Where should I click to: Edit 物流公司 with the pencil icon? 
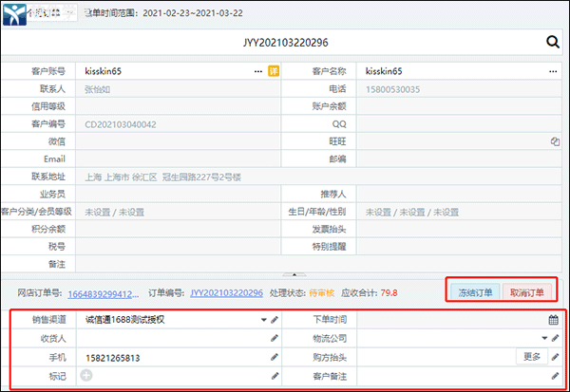point(555,338)
